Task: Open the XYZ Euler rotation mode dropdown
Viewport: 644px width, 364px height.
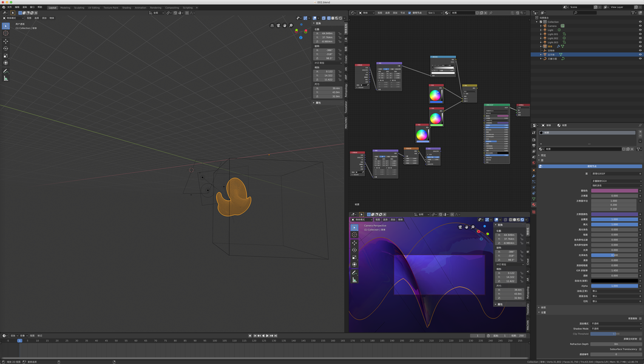Action: pos(328,62)
